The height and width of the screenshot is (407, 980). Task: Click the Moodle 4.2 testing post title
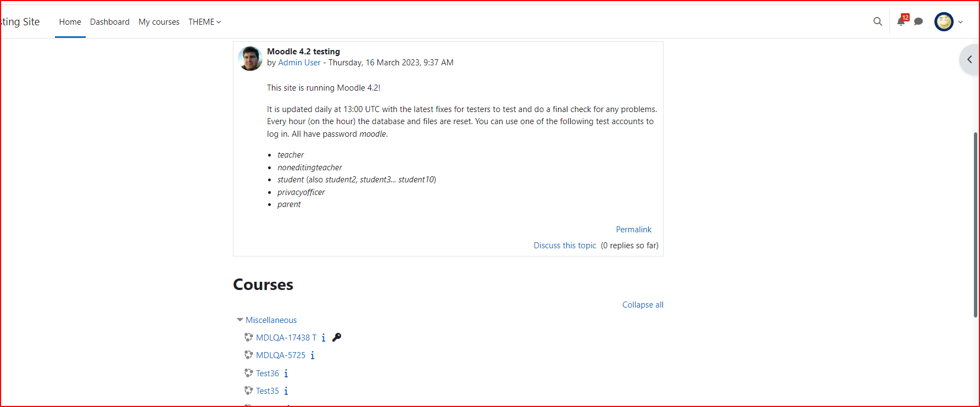303,52
